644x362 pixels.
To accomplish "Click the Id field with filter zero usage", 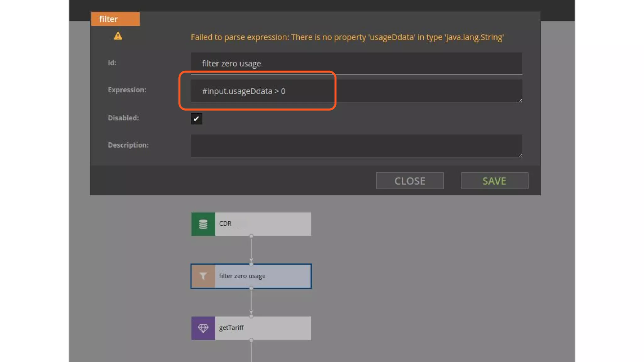I will (356, 64).
